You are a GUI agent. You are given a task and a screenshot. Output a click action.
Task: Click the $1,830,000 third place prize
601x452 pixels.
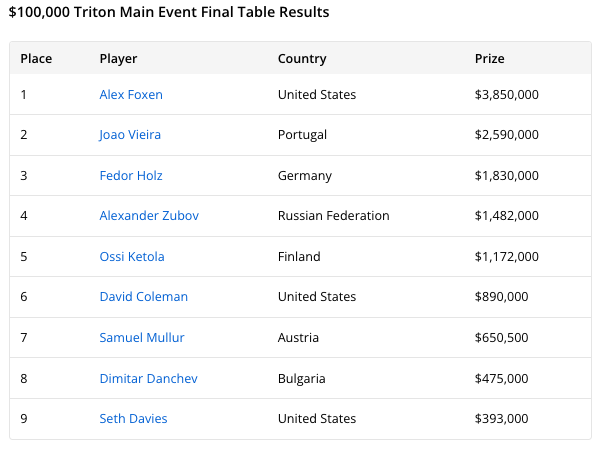coord(507,176)
